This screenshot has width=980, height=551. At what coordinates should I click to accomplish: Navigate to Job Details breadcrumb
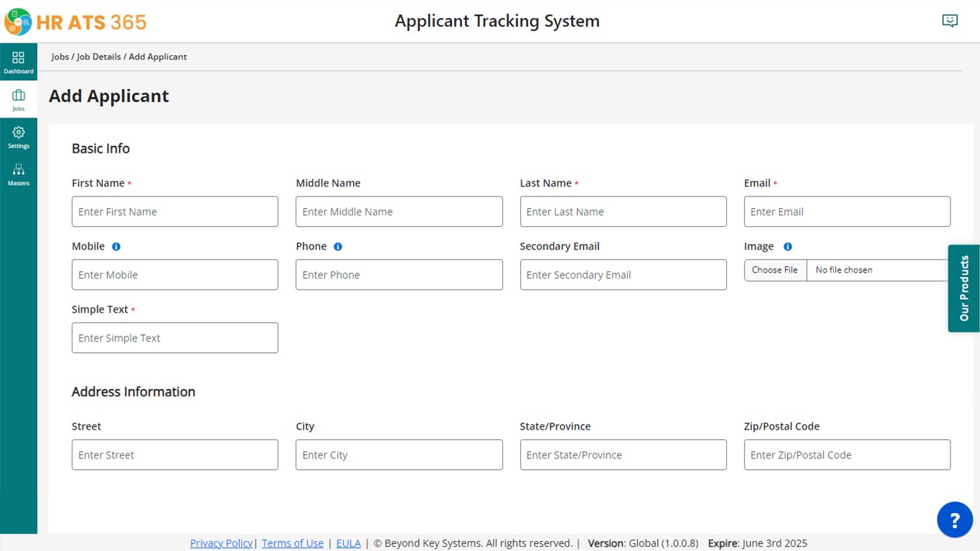tap(99, 57)
